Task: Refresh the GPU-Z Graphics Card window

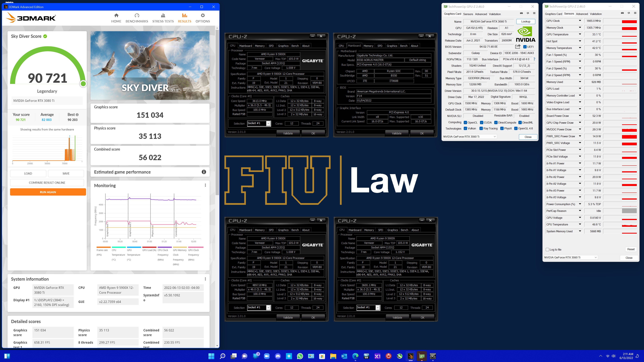Action: point(528,13)
